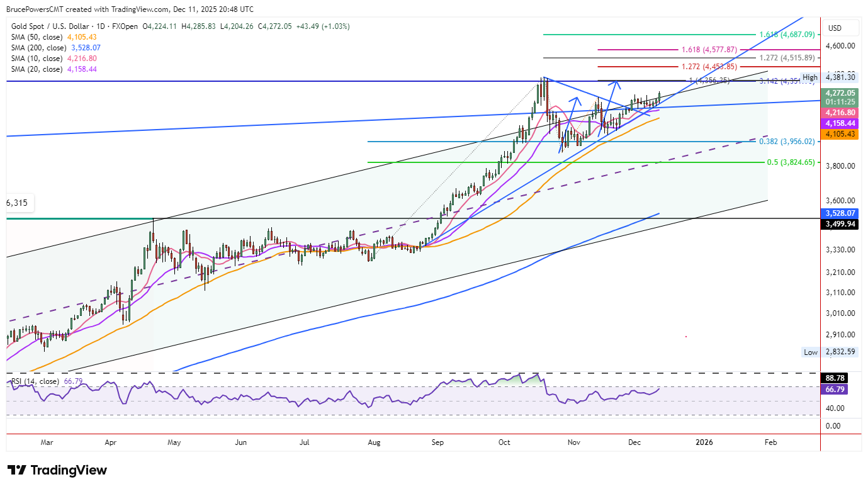Viewport: 868px width, 489px height.
Task: Click the low price value L4,204.26
Action: [237, 26]
